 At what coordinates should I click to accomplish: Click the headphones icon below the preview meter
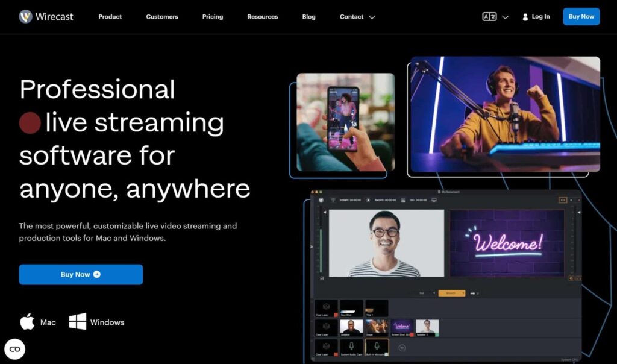click(322, 278)
